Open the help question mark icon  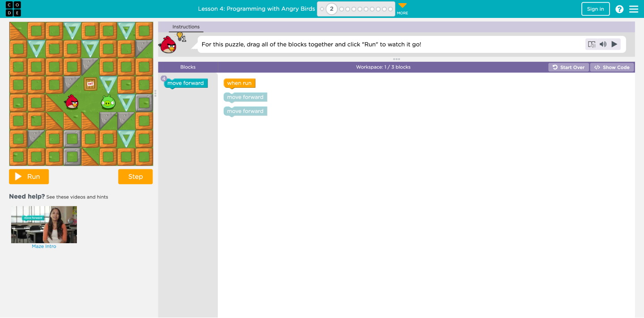click(x=619, y=9)
